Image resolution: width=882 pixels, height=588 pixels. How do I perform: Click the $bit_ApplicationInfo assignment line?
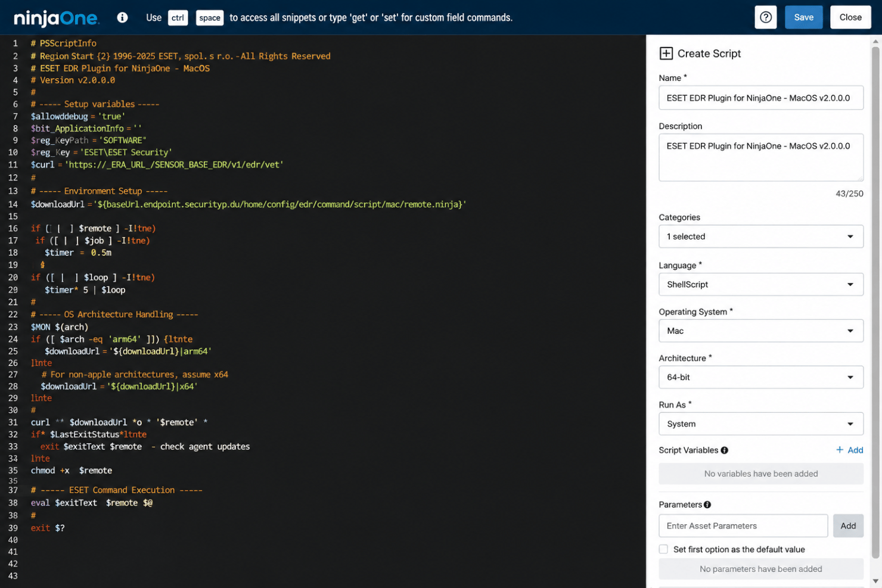tap(86, 129)
